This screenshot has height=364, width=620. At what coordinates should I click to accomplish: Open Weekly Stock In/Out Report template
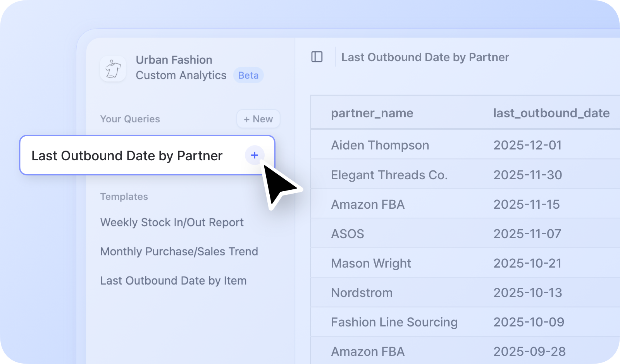(x=172, y=222)
